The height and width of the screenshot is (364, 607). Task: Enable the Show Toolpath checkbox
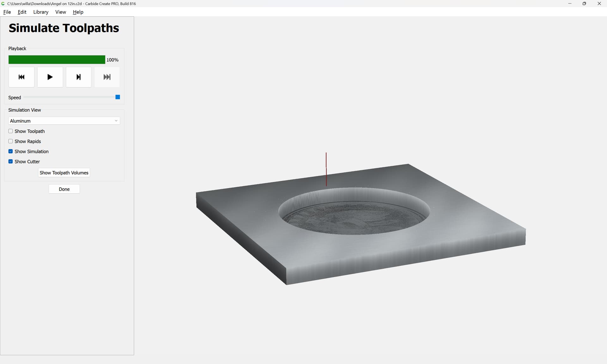coord(10,131)
